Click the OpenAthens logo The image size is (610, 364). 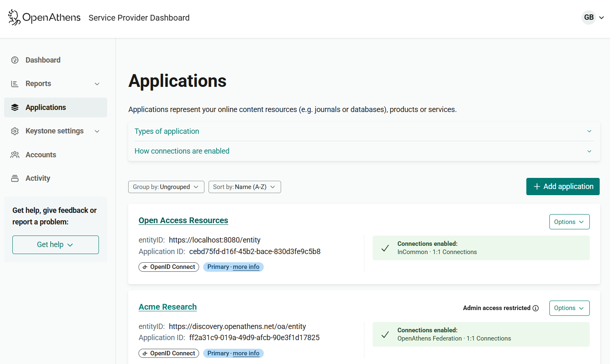pos(45,17)
